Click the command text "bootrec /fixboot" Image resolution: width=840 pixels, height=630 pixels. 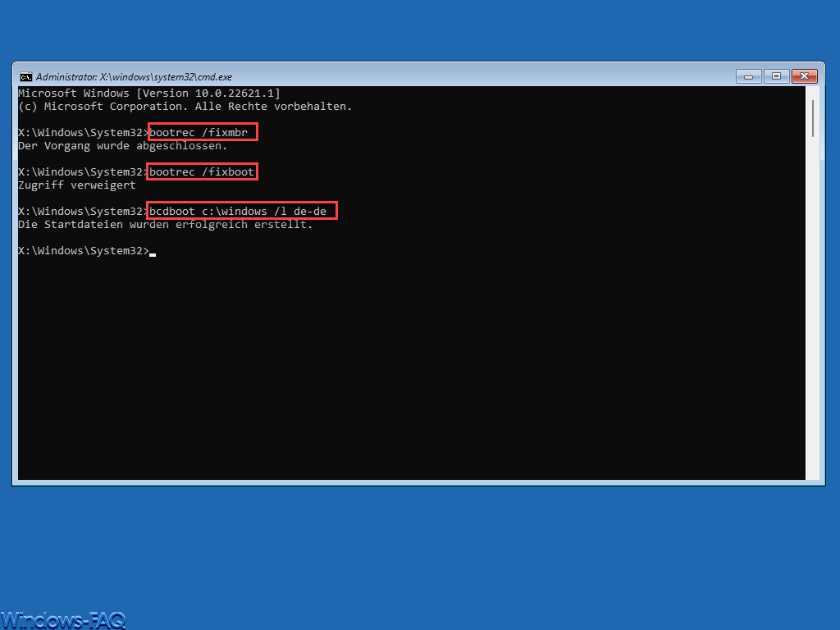coord(202,172)
